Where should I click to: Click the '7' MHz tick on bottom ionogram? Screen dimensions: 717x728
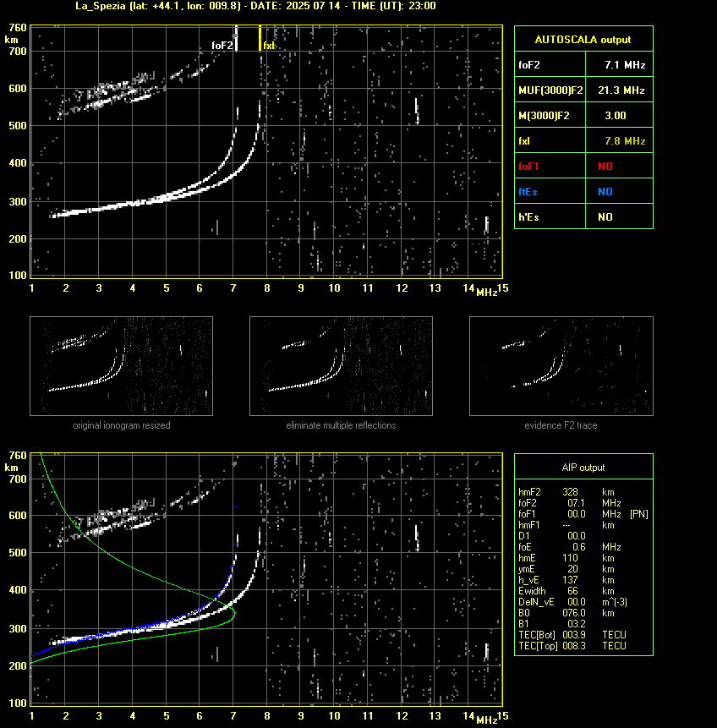point(233,715)
